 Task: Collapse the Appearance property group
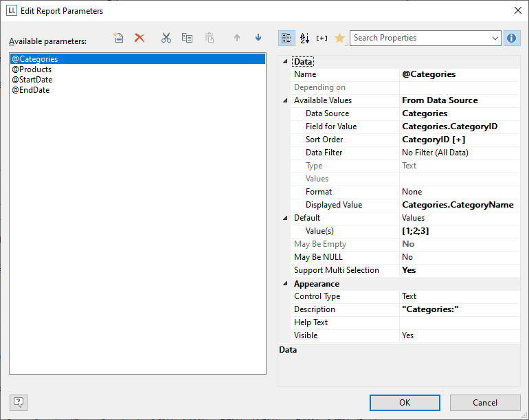(x=285, y=284)
